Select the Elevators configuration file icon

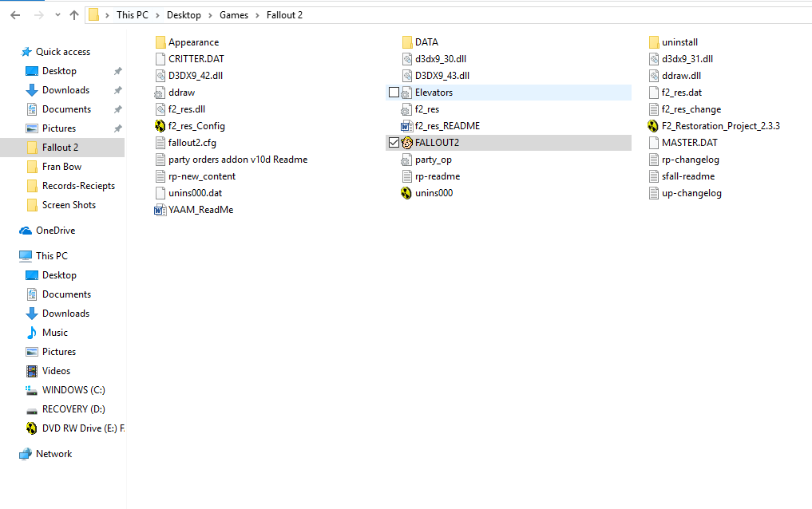click(x=406, y=93)
